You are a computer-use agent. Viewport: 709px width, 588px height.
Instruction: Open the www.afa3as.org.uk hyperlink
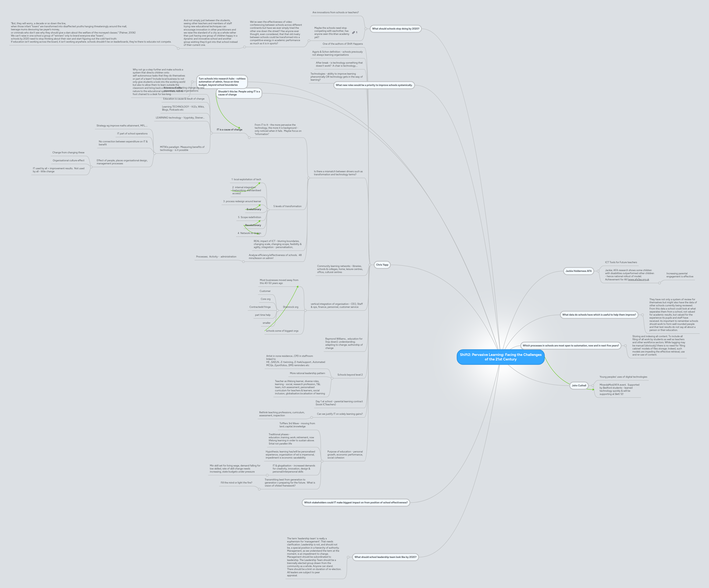point(638,279)
